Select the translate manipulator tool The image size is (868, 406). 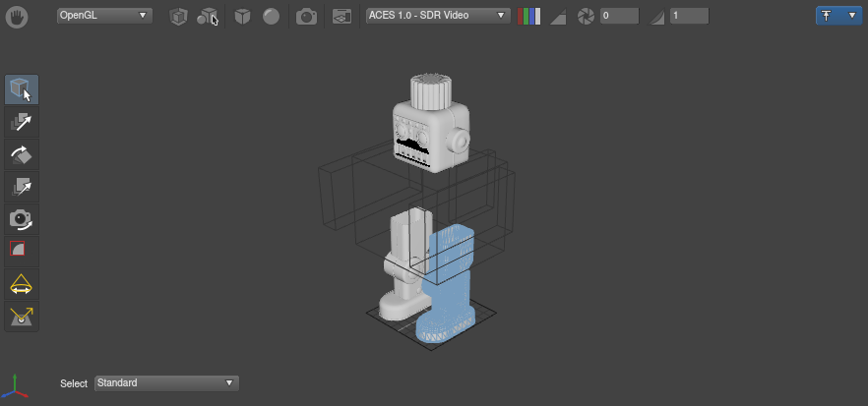click(22, 122)
